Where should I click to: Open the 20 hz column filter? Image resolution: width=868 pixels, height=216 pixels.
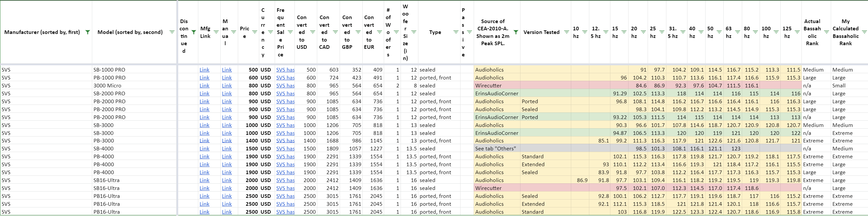tap(643, 32)
